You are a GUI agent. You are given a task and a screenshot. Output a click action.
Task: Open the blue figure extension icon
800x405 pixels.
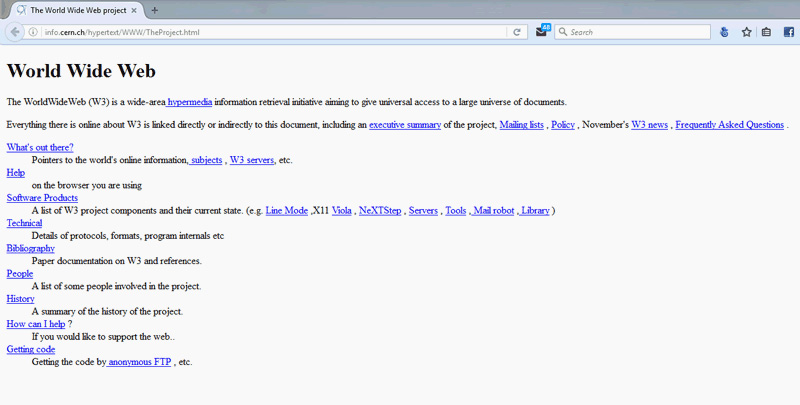[x=724, y=32]
